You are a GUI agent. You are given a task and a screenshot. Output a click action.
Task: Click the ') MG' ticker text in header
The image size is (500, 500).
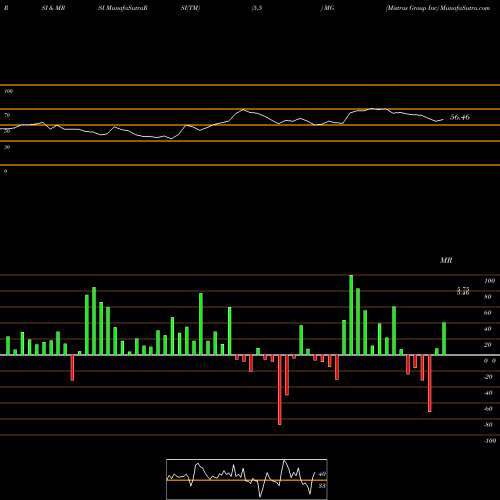coord(327,8)
